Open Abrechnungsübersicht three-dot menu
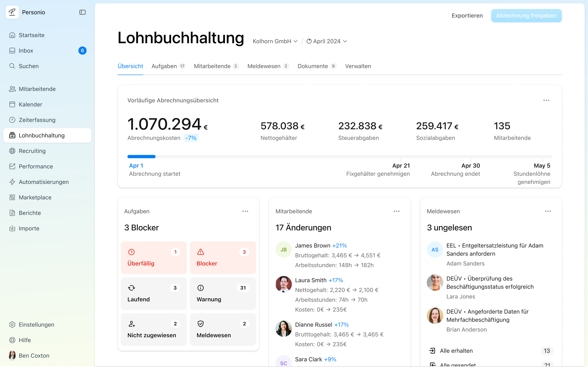The height and width of the screenshot is (367, 588). click(x=546, y=100)
